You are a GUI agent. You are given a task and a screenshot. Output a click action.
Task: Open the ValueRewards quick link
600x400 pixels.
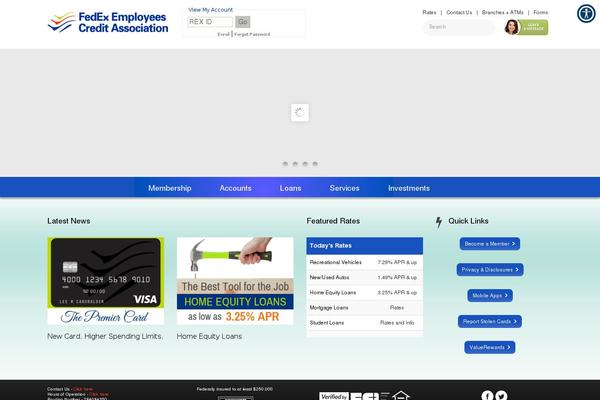pos(490,347)
